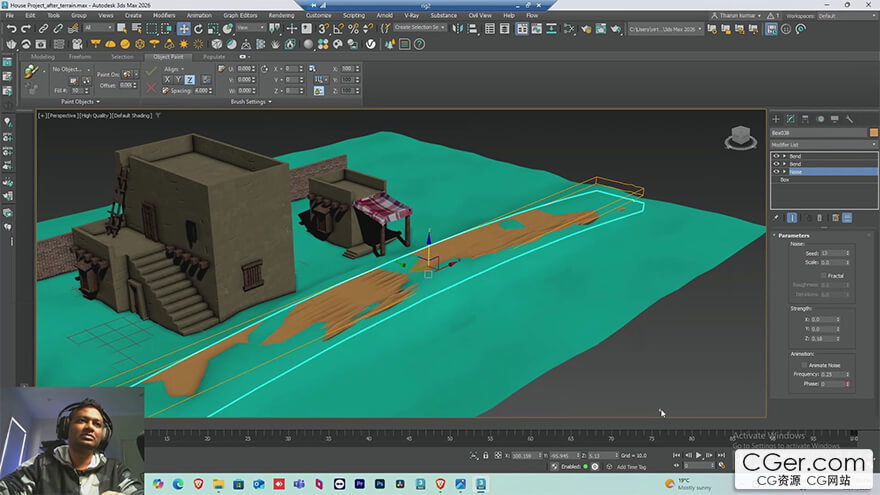Click the Render Production teapot icon
The height and width of the screenshot is (495, 880).
(616, 29)
